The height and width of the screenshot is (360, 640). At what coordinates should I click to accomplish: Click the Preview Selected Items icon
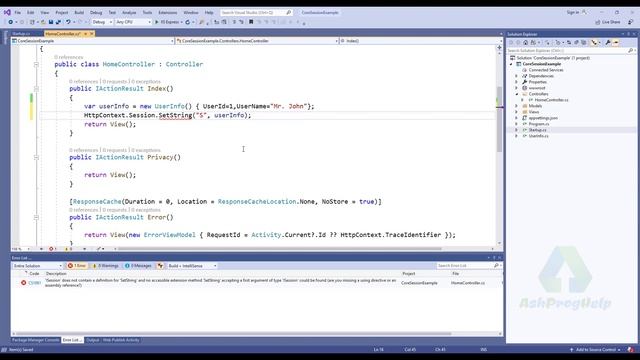point(616,42)
